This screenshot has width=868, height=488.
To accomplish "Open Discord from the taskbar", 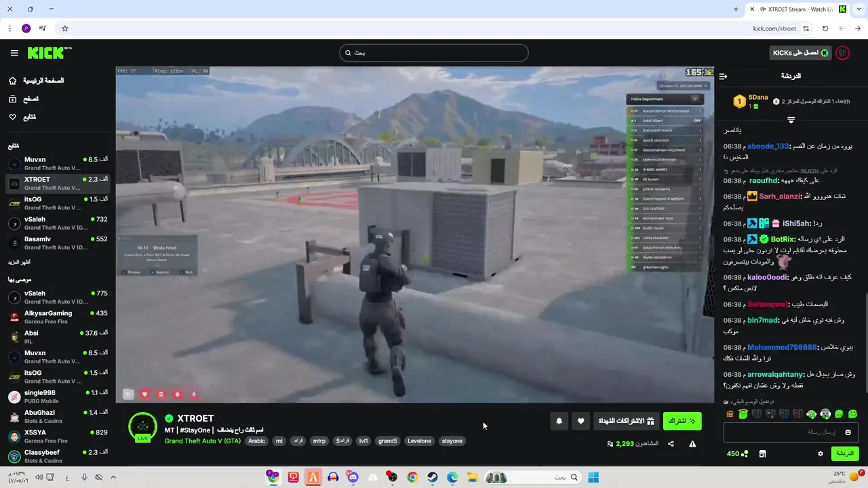I will (x=353, y=477).
